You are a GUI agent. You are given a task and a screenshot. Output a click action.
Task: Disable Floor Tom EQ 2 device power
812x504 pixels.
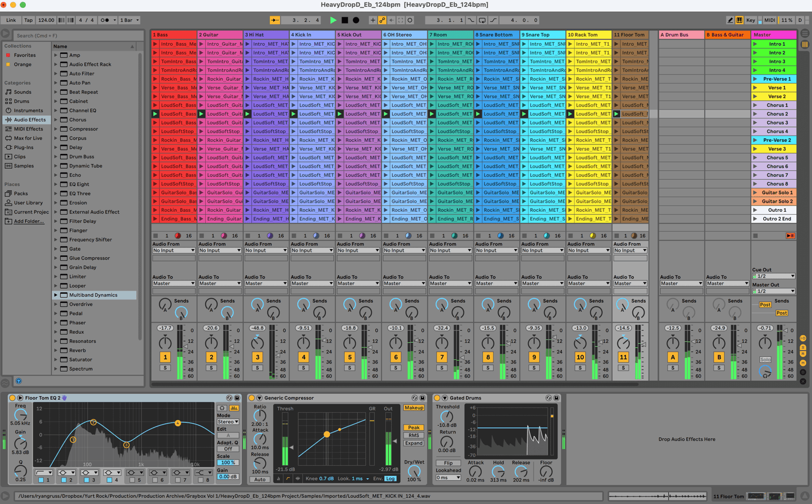(12, 398)
